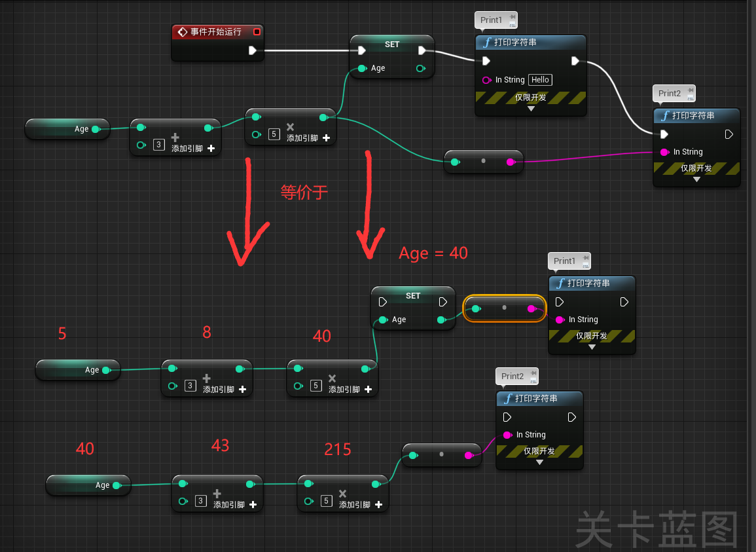Screen dimensions: 756x552
Task: Click the Age output pin on the topmost SET node
Action: click(x=420, y=68)
